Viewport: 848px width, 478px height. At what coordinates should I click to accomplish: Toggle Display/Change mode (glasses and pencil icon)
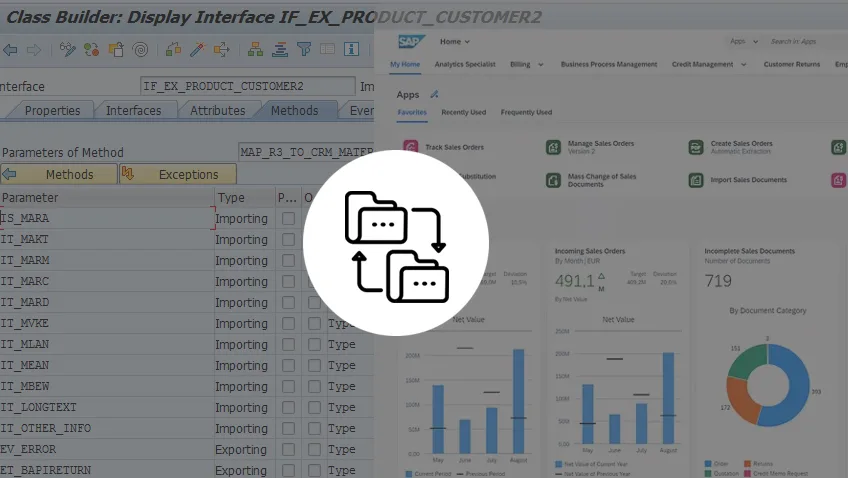pos(68,50)
